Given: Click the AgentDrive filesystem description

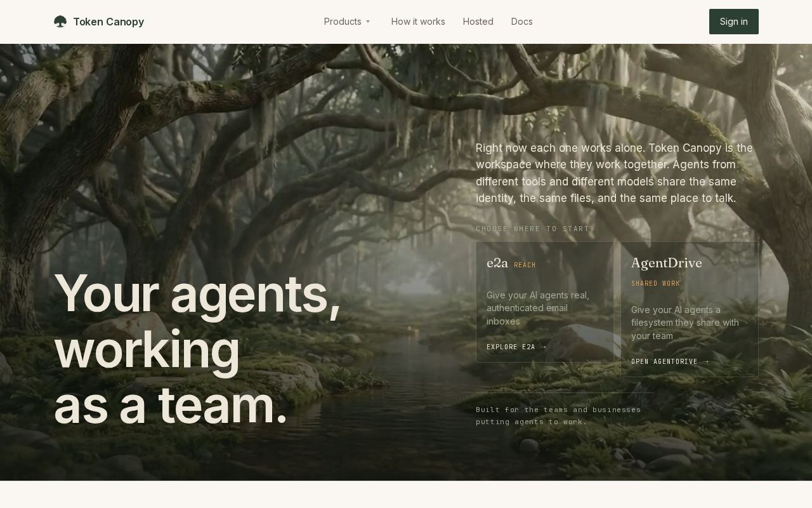Looking at the screenshot, I should tap(685, 323).
